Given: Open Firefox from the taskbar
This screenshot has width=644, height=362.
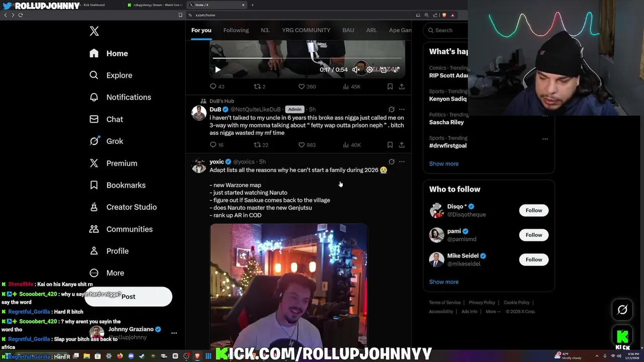Looking at the screenshot, I should pos(120,356).
